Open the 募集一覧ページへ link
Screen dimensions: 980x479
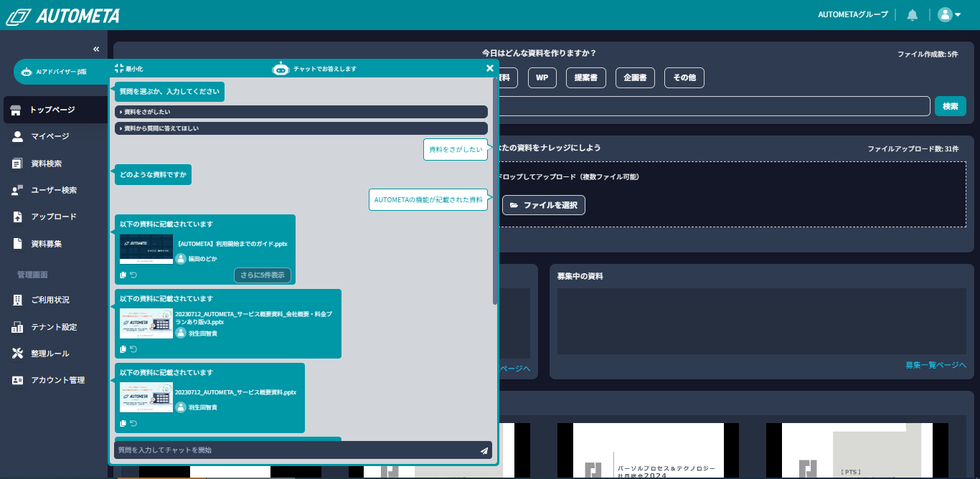[936, 365]
